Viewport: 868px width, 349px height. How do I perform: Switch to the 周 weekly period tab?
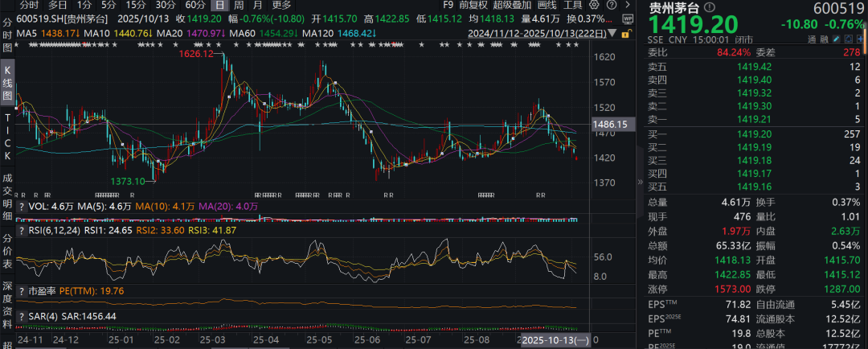click(240, 5)
